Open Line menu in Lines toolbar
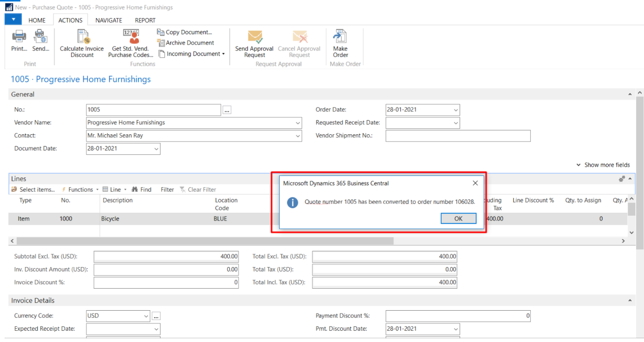Screen dimensions: 644x342 (x=115, y=189)
